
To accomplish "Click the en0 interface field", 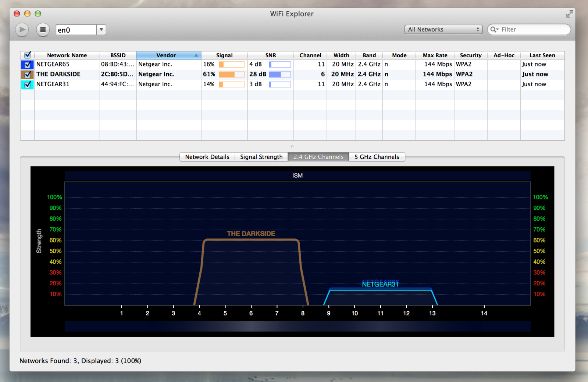I will [76, 30].
